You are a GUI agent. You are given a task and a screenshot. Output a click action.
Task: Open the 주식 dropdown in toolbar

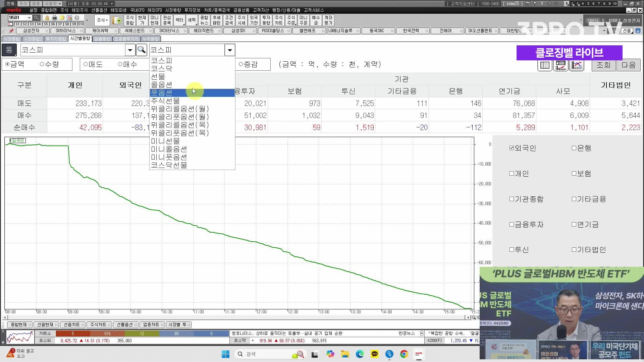(102, 20)
